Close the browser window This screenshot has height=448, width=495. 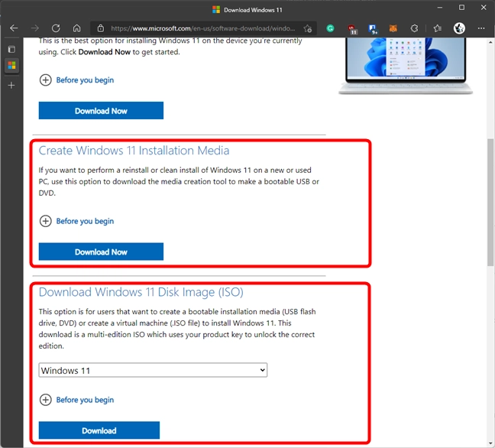[484, 8]
